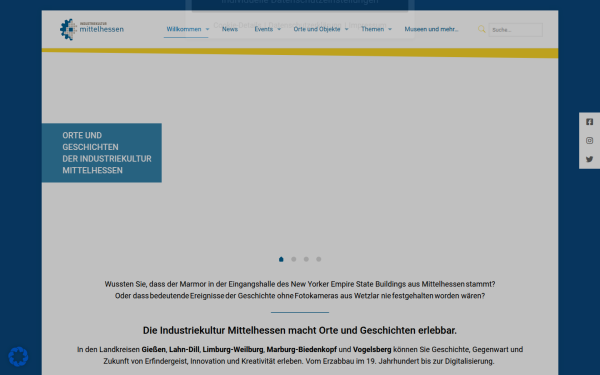Select the second slider dot
The width and height of the screenshot is (600, 375).
[293, 259]
